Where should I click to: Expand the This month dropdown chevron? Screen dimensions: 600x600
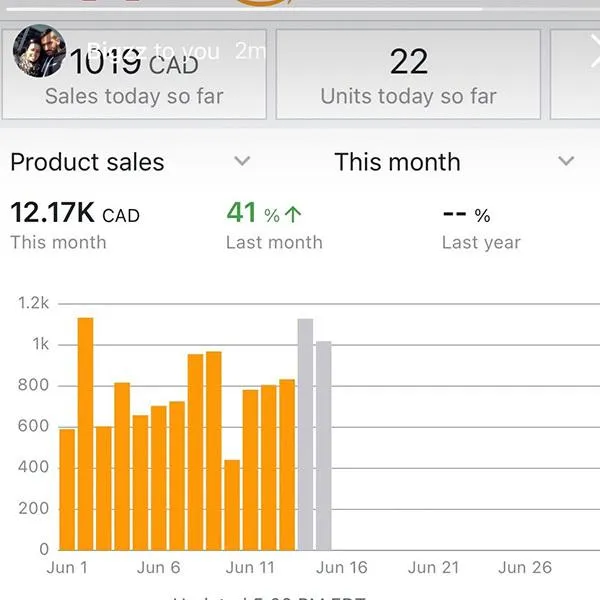tap(566, 161)
